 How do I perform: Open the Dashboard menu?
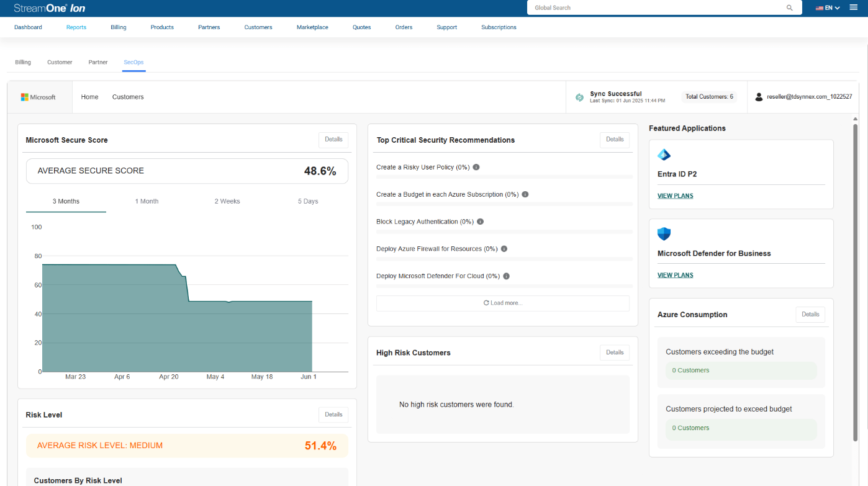[28, 27]
